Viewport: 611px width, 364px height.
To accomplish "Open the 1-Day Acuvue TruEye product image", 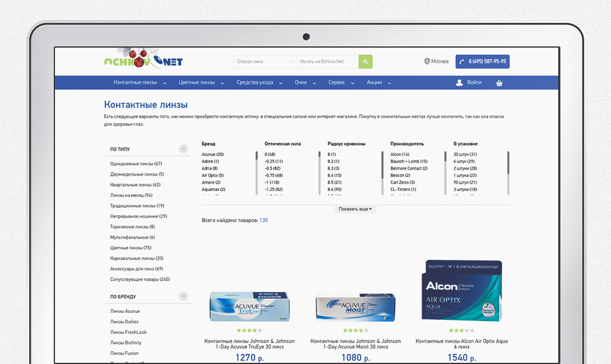I will [x=249, y=306].
